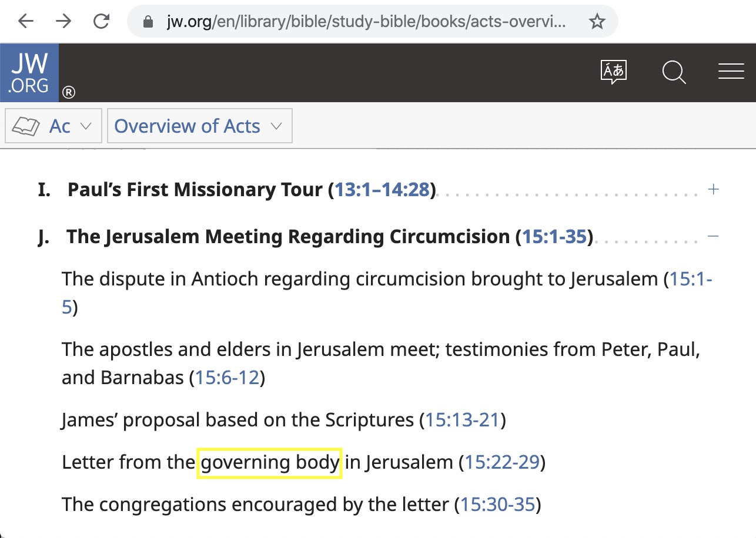Viewport: 756px width, 538px height.
Task: Click the JW.ORG logo
Action: pos(29,73)
